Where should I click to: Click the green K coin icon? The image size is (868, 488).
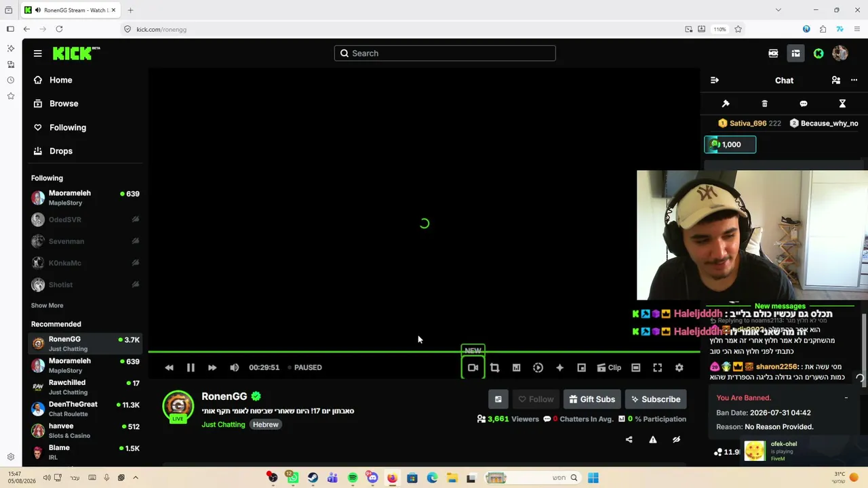[x=818, y=54]
